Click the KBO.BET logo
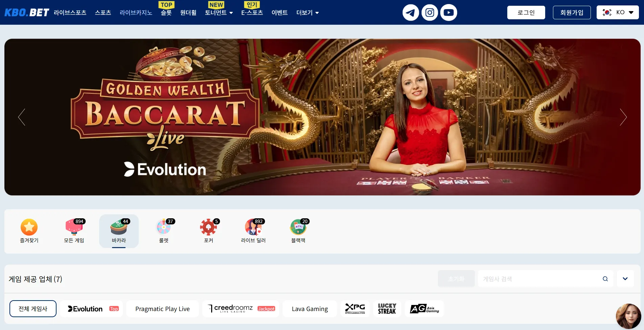 coord(27,13)
